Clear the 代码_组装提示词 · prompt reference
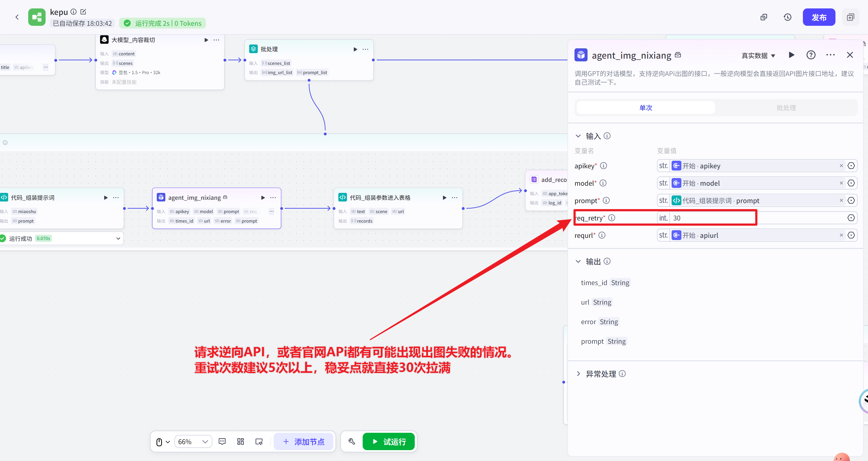 coord(841,201)
